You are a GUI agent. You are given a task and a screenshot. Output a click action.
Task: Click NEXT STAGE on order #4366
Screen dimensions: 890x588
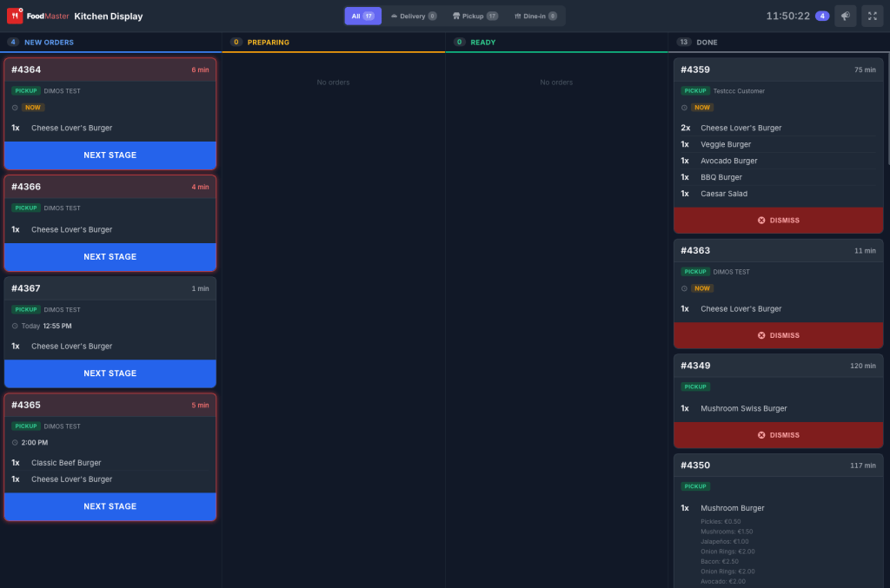[x=110, y=257]
